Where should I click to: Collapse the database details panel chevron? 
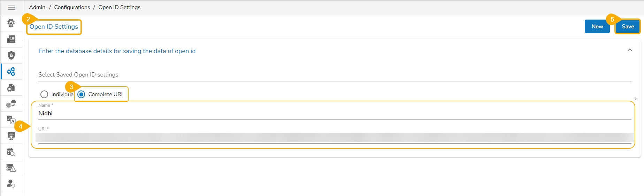[629, 50]
